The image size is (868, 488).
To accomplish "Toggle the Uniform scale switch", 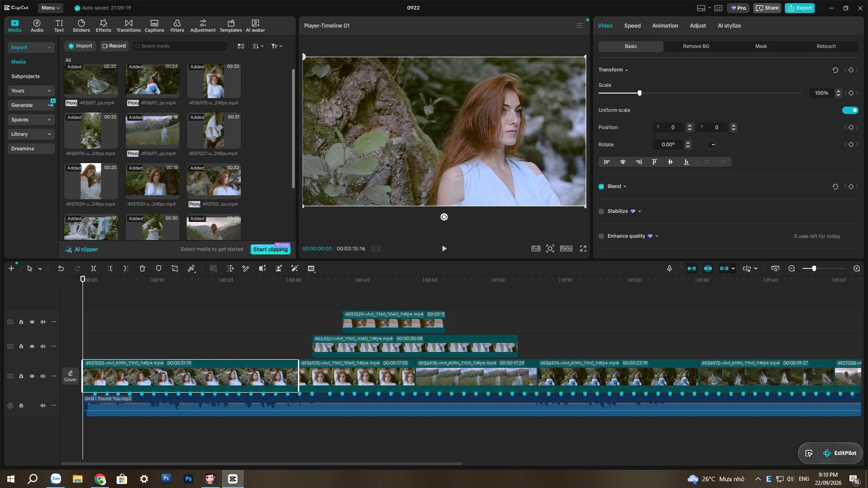I will click(x=850, y=110).
